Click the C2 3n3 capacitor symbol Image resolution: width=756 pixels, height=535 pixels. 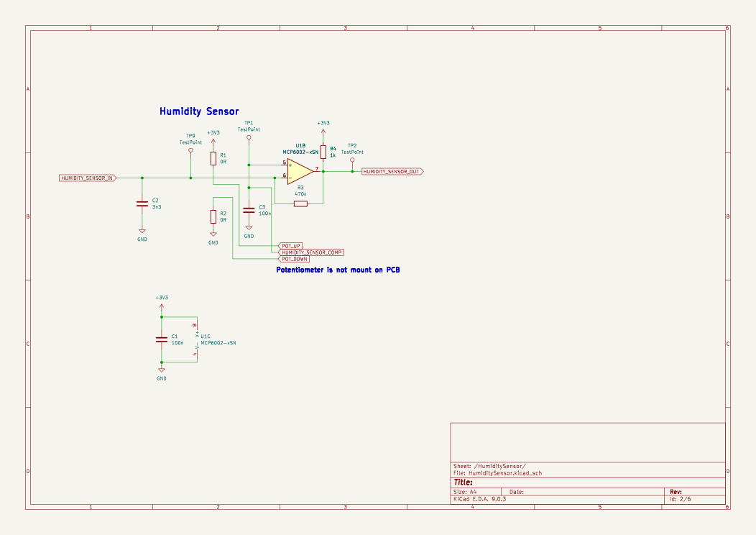142,204
